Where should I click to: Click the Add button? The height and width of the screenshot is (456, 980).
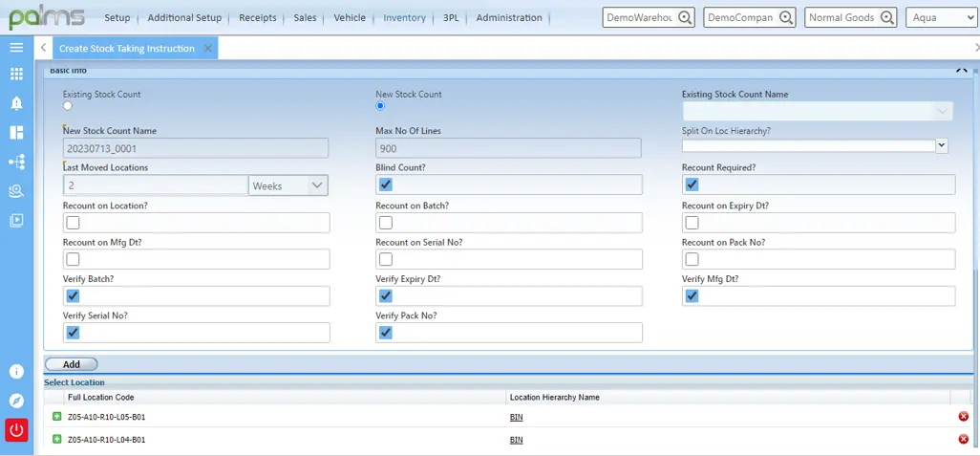pos(71,364)
